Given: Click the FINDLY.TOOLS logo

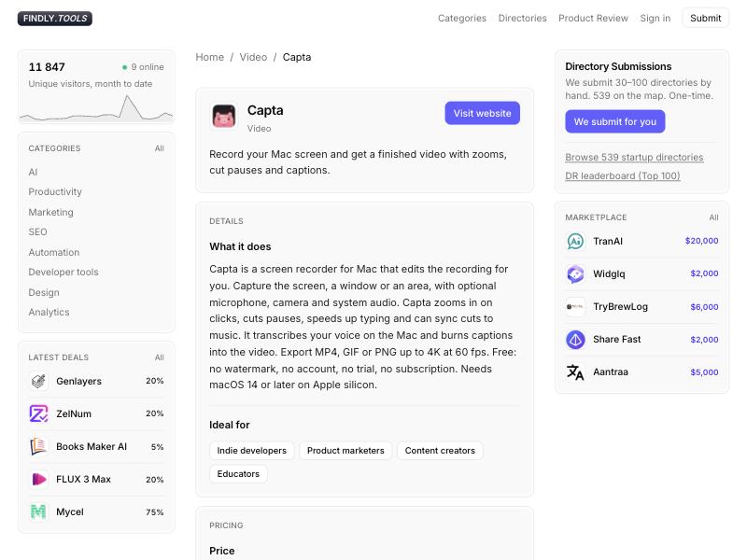Looking at the screenshot, I should pyautogui.click(x=55, y=19).
